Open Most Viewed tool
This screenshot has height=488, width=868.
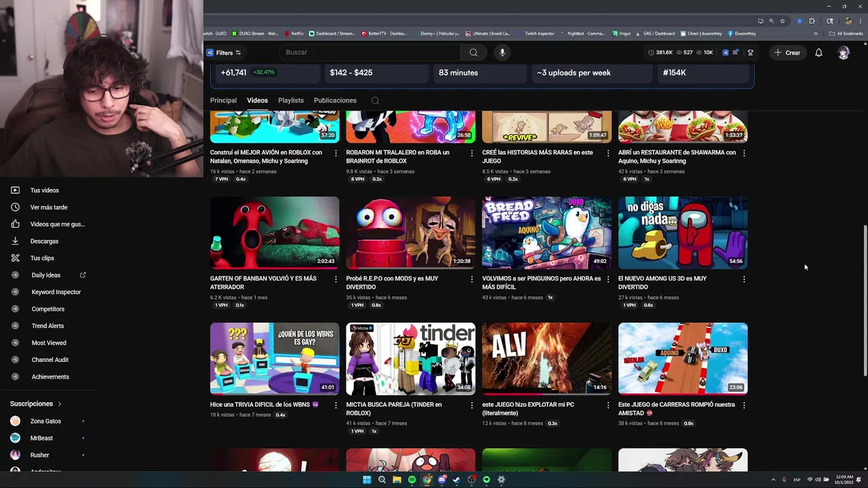47,343
